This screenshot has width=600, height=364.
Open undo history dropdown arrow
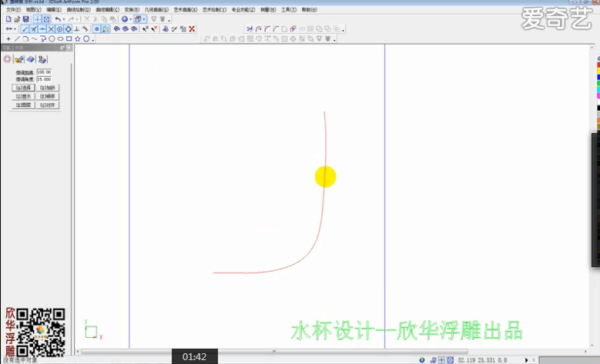pyautogui.click(x=63, y=19)
